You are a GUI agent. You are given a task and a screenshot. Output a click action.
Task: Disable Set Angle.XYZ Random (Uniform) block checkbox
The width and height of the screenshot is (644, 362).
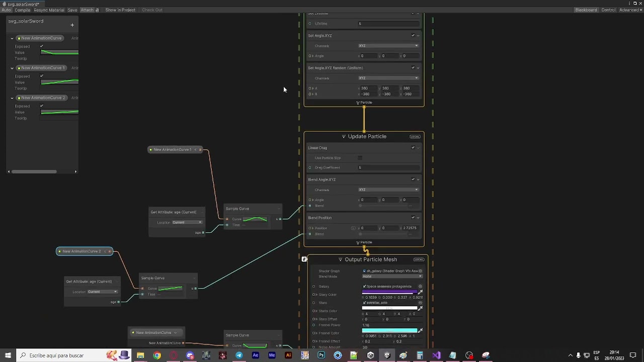(x=413, y=68)
